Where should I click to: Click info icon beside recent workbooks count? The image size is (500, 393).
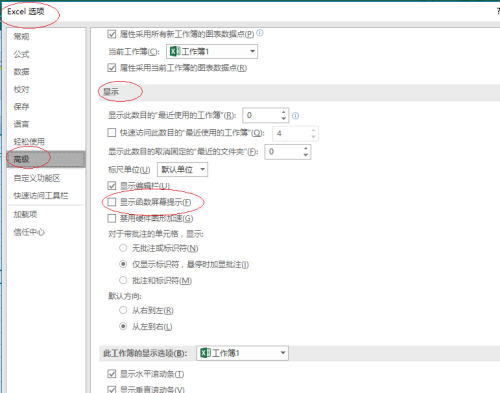click(x=295, y=116)
